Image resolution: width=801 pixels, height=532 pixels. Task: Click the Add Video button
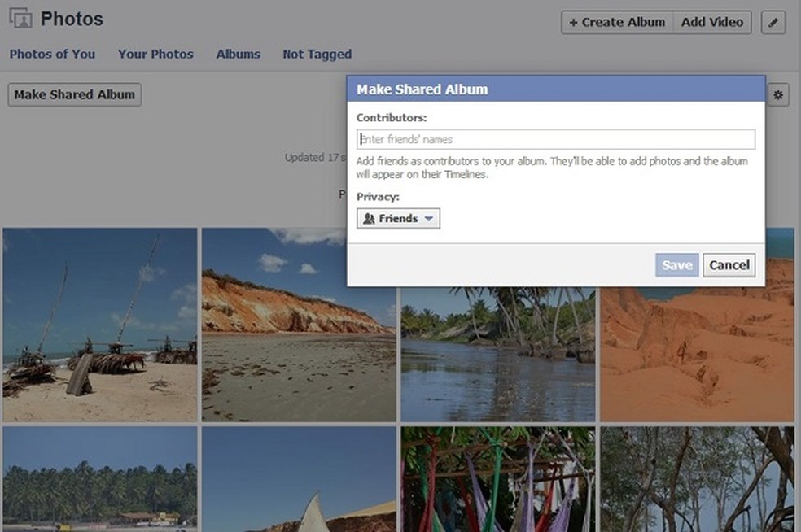[x=712, y=23]
